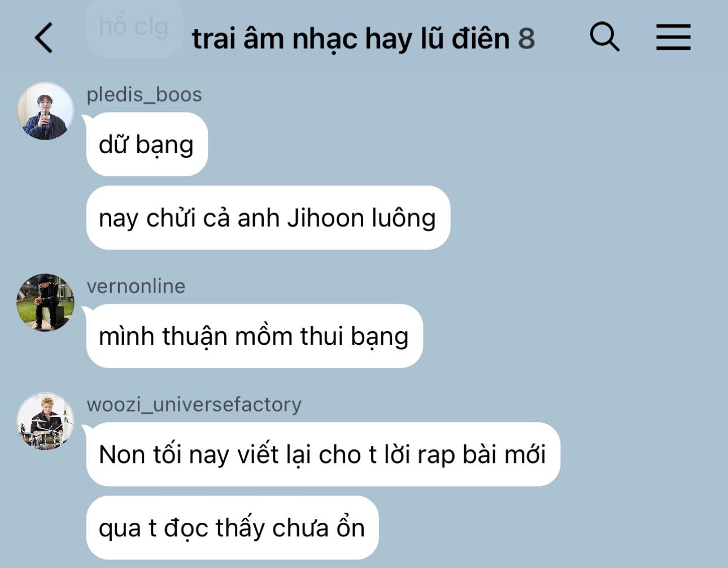Tap the woozi_universefactory profile picture
Viewport: 728px width, 568px height.
tap(45, 421)
